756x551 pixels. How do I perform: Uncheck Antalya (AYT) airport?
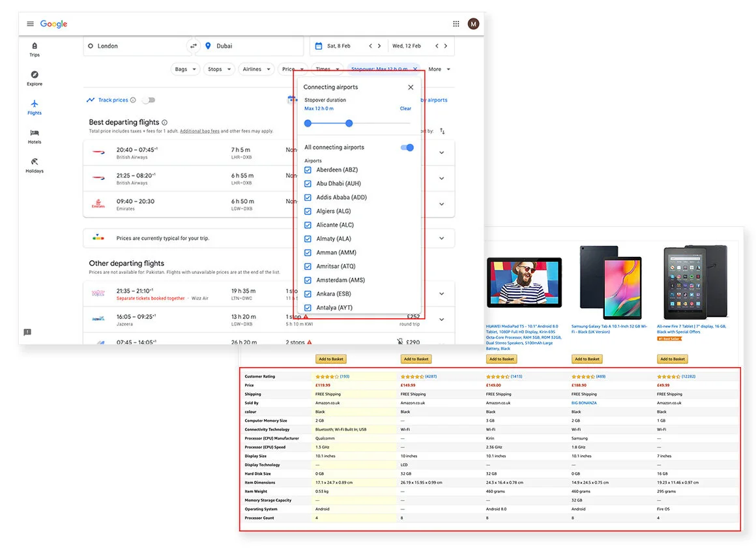308,308
